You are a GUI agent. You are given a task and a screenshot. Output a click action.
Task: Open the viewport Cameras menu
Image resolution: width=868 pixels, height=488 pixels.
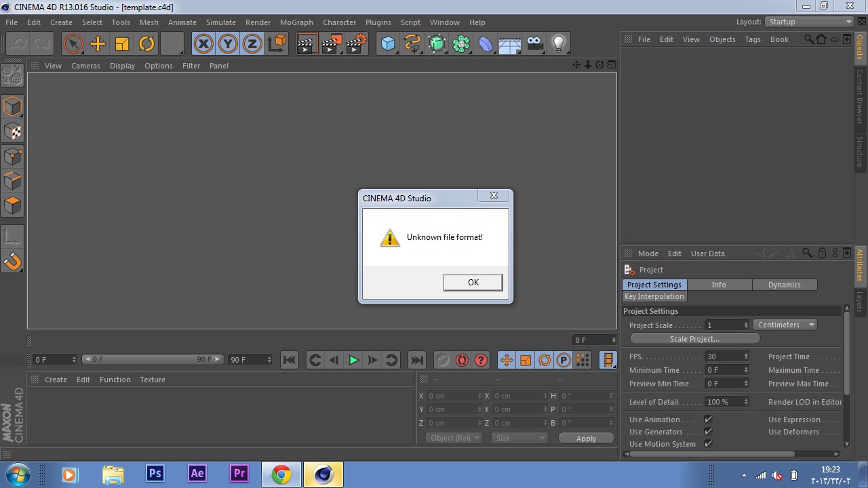85,66
